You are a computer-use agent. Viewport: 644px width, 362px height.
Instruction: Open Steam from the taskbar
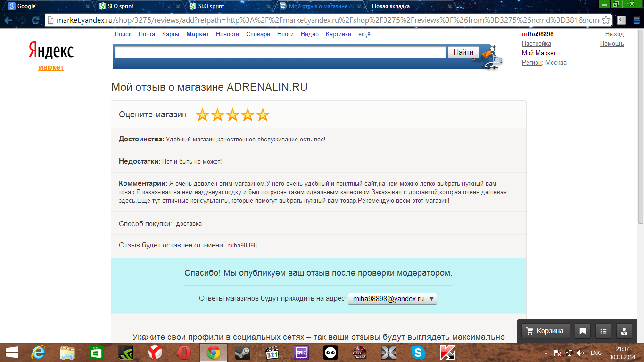[x=242, y=353]
